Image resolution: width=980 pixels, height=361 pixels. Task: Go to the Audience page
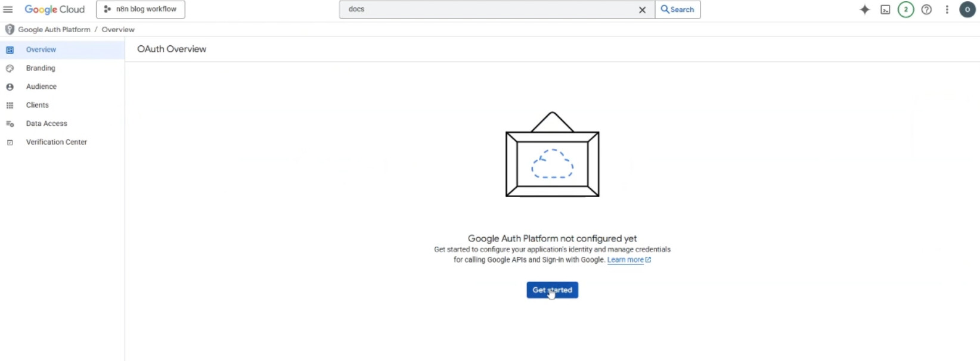41,87
